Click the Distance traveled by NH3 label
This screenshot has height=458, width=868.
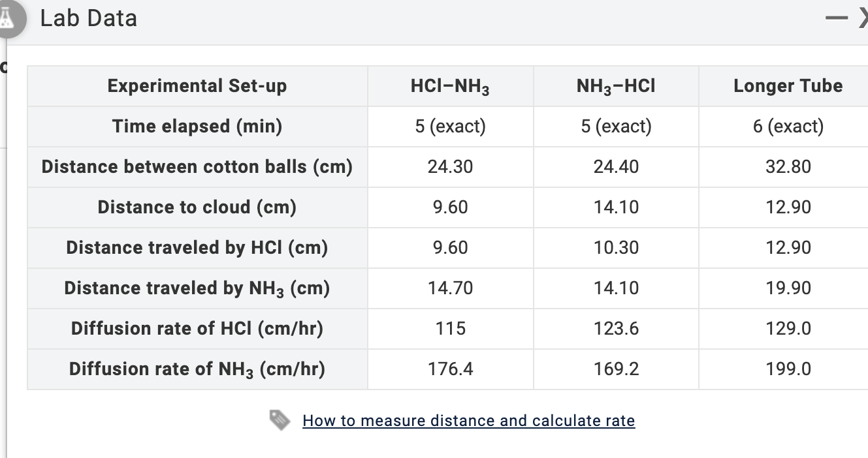pos(197,288)
